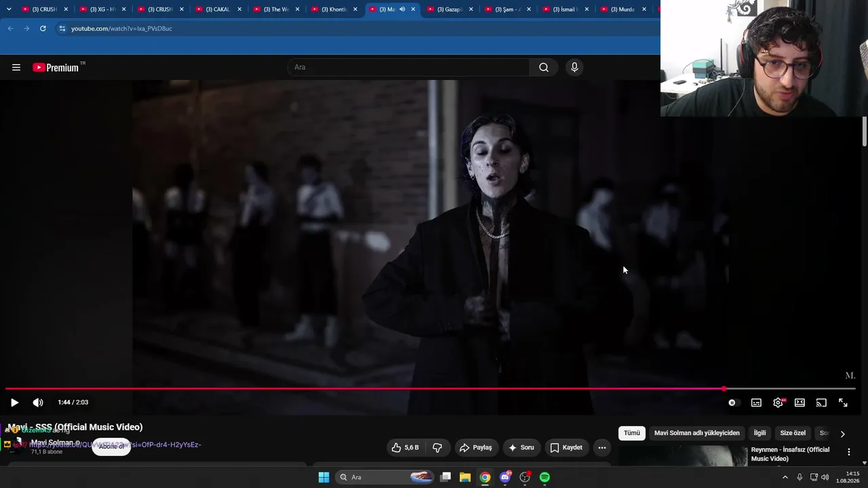This screenshot has height=488, width=868.
Task: Switch to the XG browser tab
Action: 101,9
